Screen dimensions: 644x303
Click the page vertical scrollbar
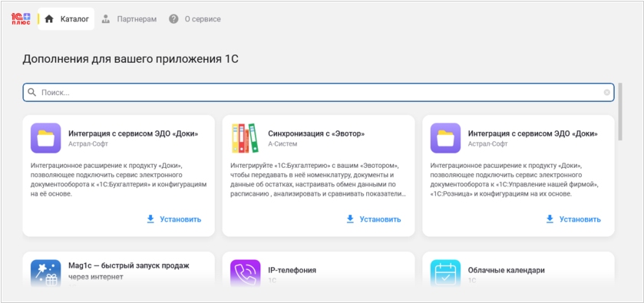619,112
